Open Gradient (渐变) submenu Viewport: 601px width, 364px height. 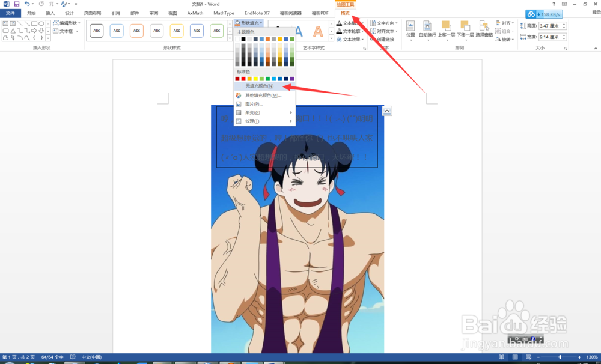264,112
